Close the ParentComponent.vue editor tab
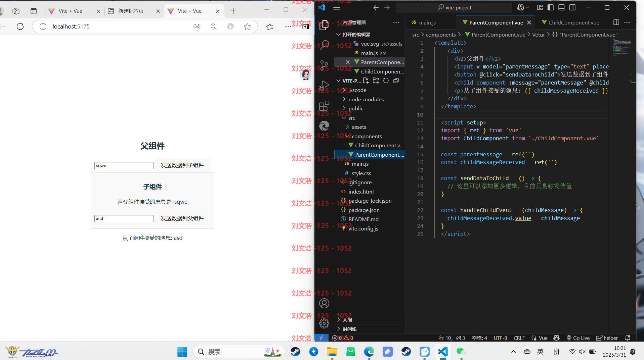 coord(529,22)
